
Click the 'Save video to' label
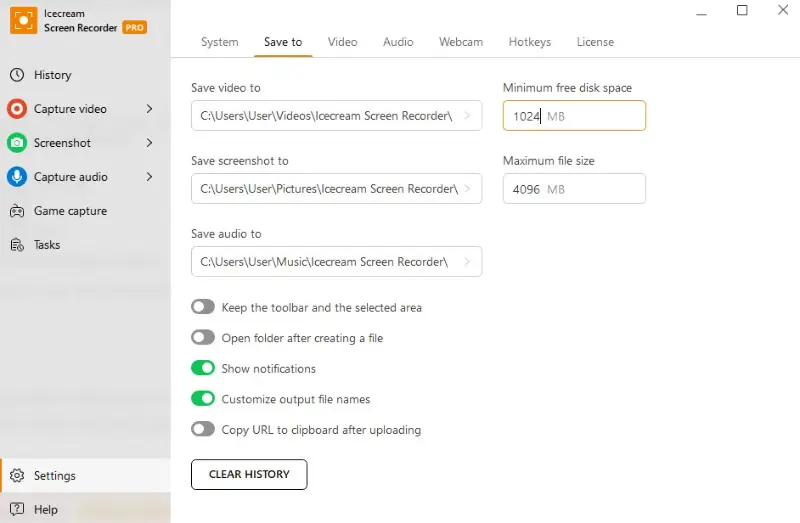click(x=226, y=88)
